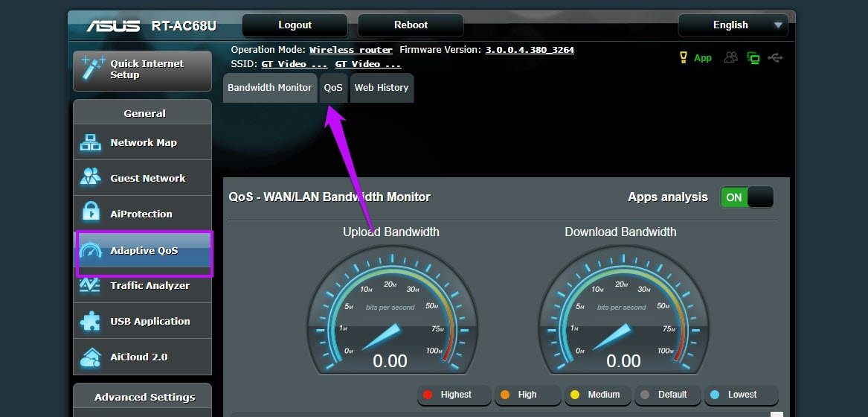
Task: Switch to Web History tab
Action: 382,88
